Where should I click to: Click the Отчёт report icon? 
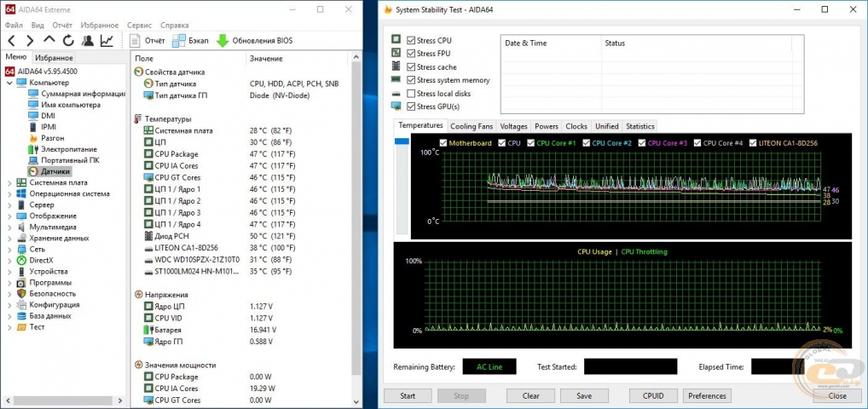[x=135, y=40]
